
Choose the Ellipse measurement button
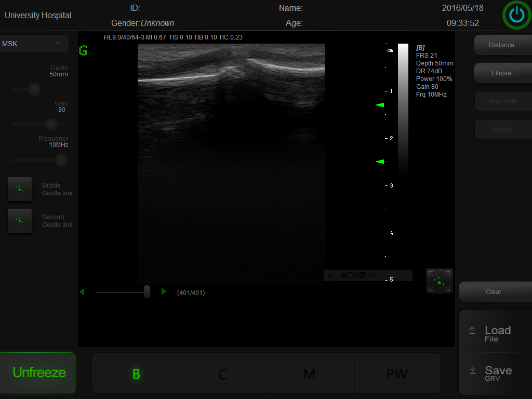(x=501, y=73)
